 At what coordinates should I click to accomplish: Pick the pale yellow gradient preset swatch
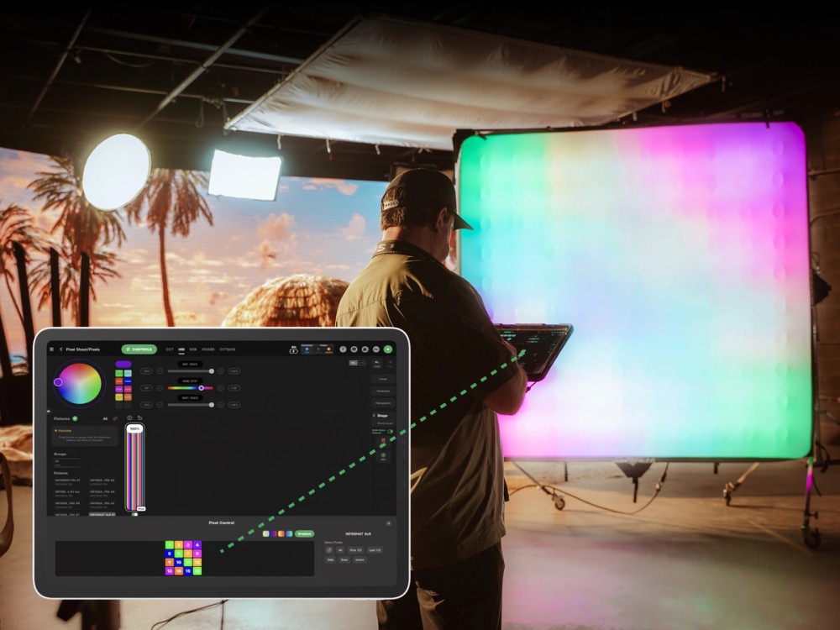coord(265,533)
